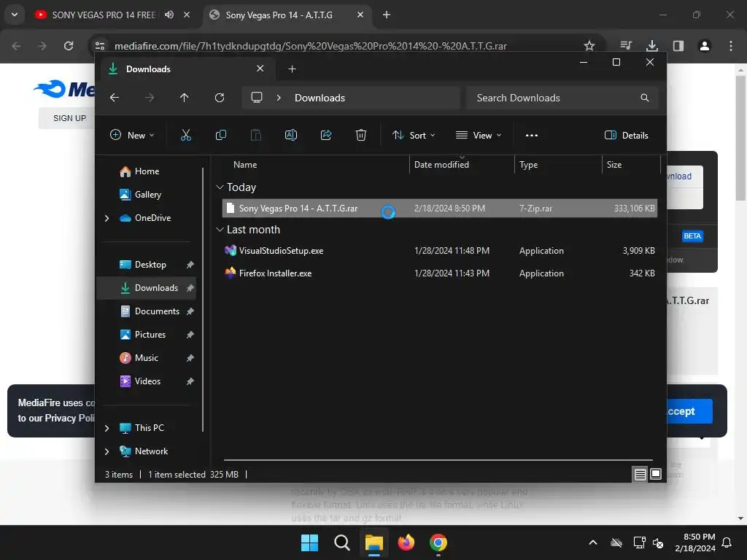Image resolution: width=747 pixels, height=560 pixels.
Task: Click the Delete trash icon in Explorer toolbar
Action: [361, 135]
